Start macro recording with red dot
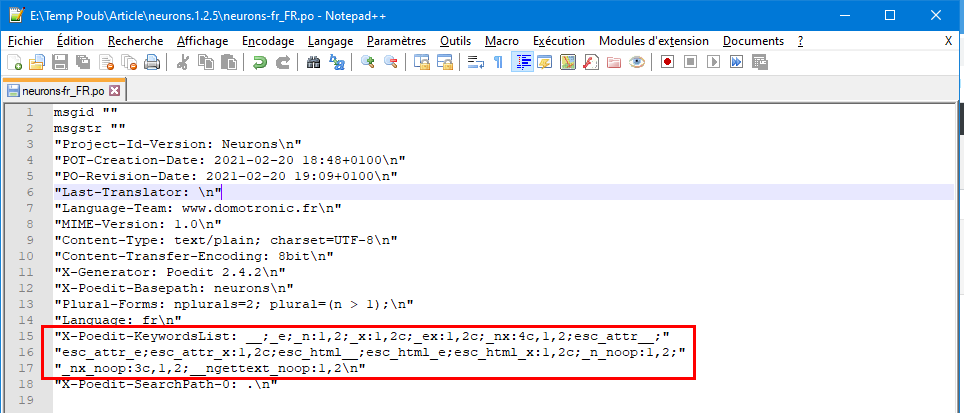The width and height of the screenshot is (964, 413). pos(668,62)
